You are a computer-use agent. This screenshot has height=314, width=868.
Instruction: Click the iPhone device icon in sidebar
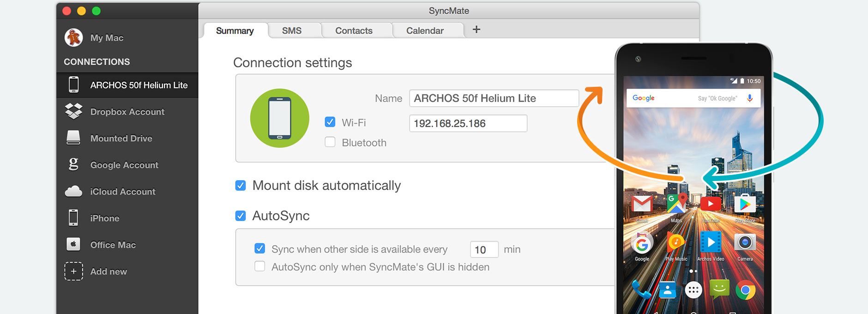point(73,217)
